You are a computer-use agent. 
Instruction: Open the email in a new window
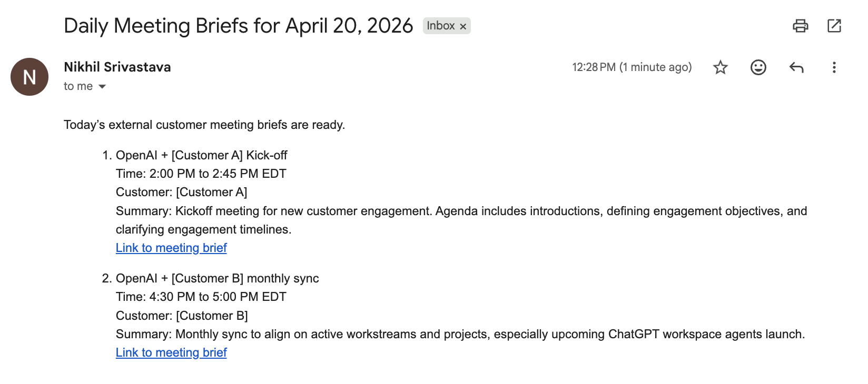pos(834,25)
